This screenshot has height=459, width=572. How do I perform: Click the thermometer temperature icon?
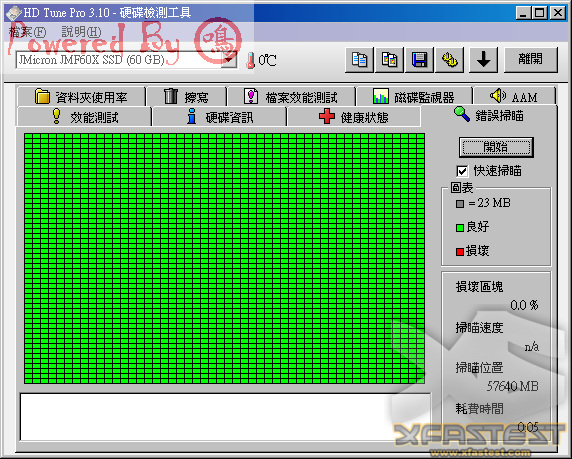coord(250,60)
